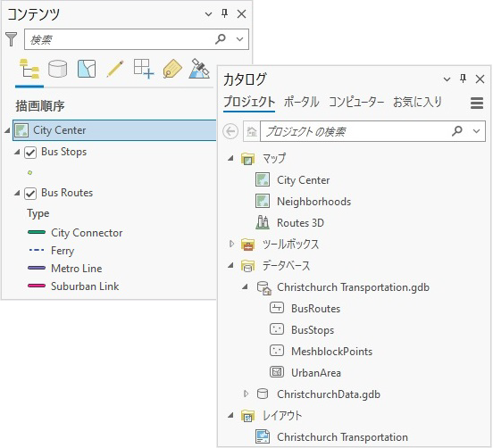The height and width of the screenshot is (448, 493).
Task: Open the Catalog hamburger menu icon
Action: [477, 103]
